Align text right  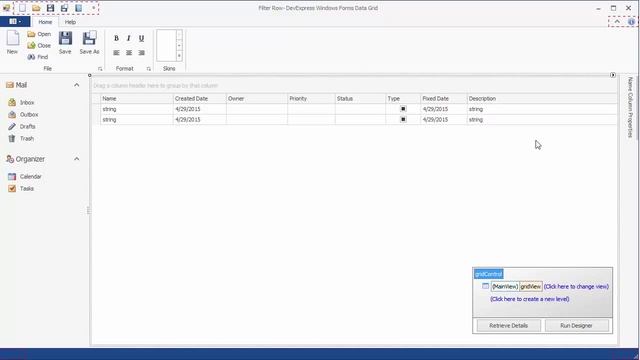click(141, 53)
